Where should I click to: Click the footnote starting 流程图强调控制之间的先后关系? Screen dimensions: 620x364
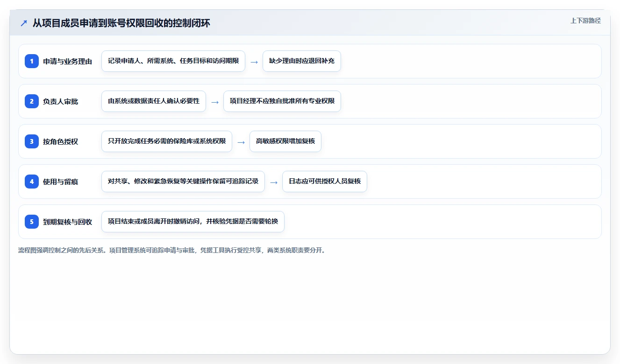171,250
